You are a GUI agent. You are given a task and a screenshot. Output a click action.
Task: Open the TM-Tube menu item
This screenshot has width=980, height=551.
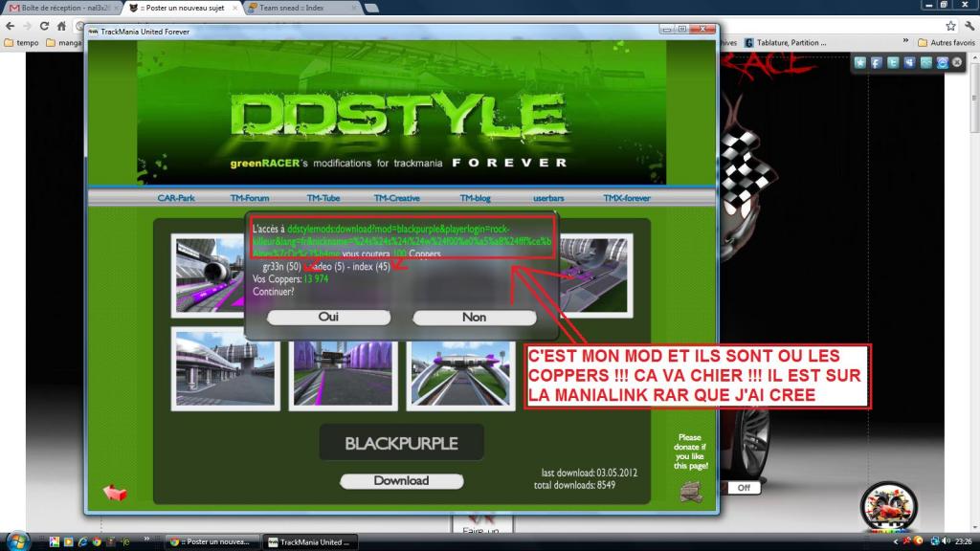[x=323, y=198]
